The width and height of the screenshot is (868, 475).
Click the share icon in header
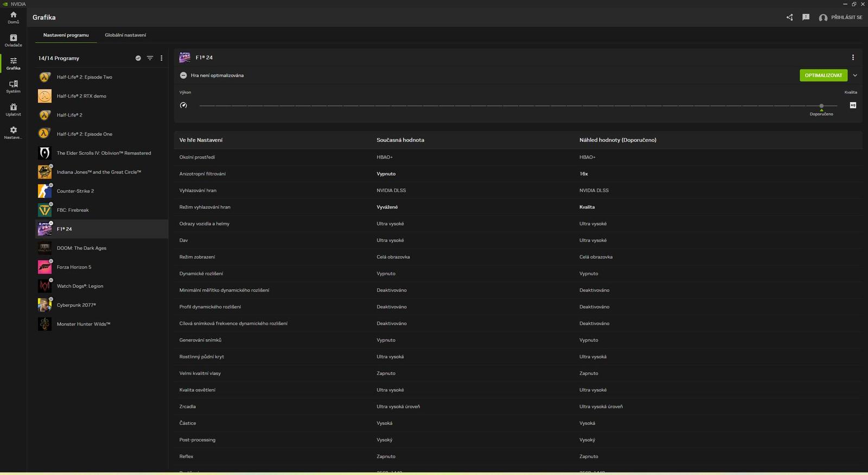(789, 17)
